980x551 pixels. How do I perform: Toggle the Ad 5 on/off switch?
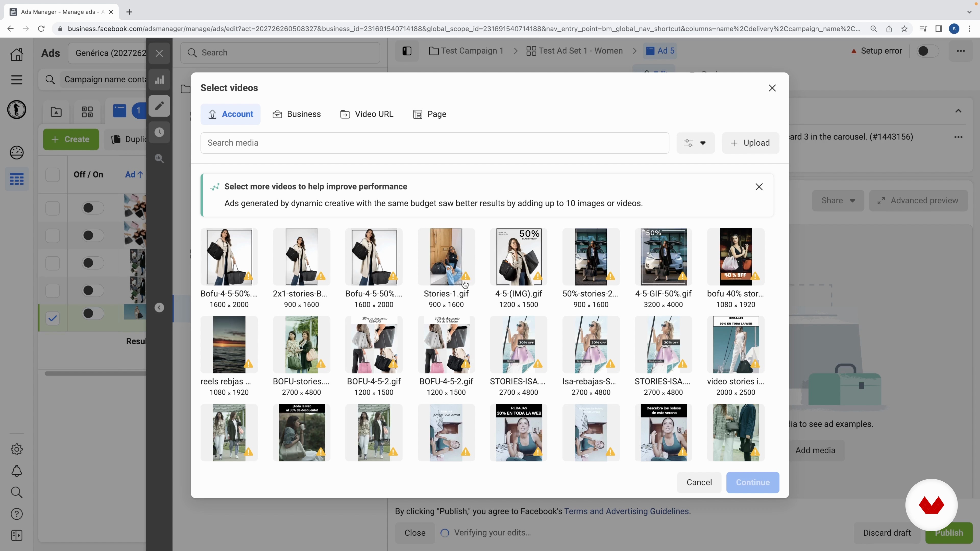pos(927,51)
